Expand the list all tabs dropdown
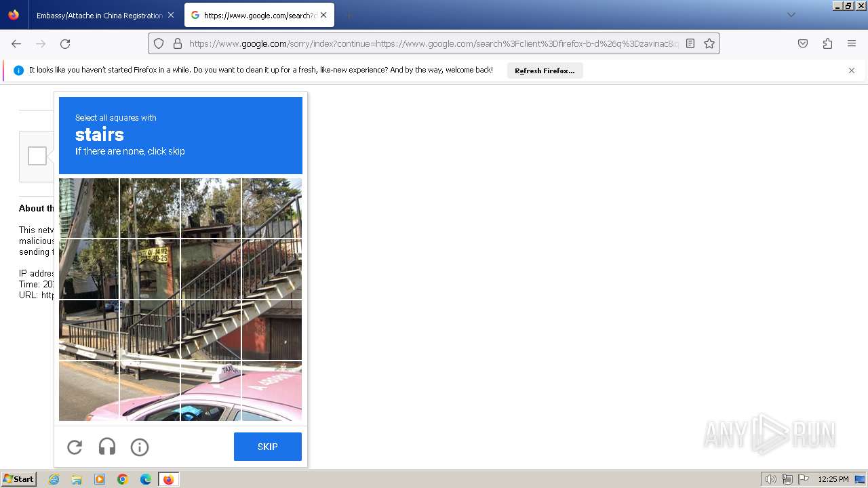Image resolution: width=868 pixels, height=488 pixels. 791,15
